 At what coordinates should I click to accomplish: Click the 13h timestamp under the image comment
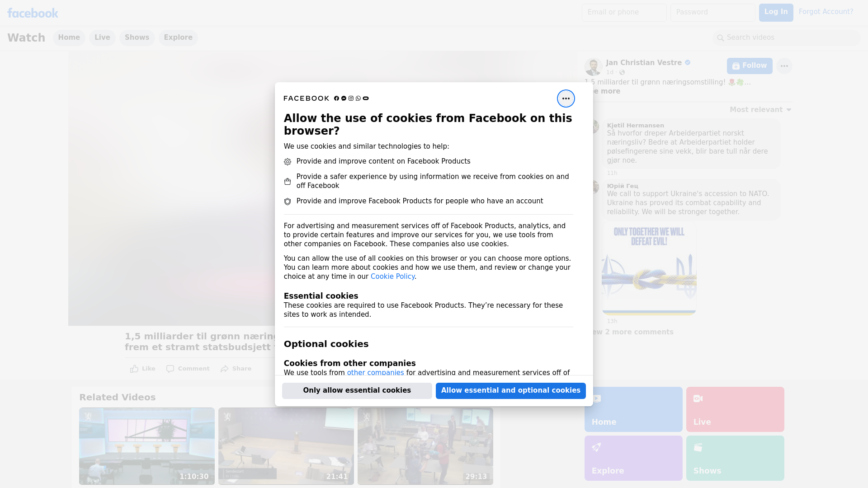(612, 321)
